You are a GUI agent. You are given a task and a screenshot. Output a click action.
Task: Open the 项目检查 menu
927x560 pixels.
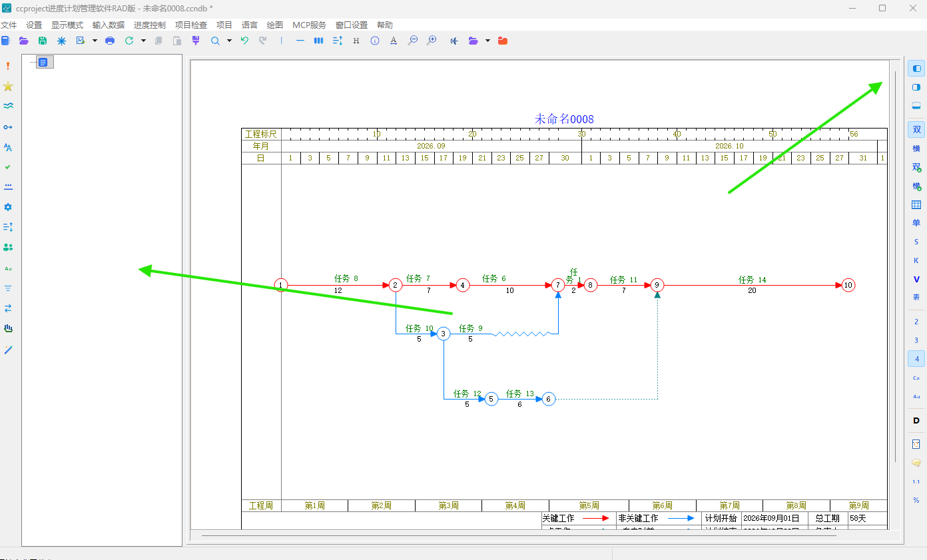[x=191, y=25]
